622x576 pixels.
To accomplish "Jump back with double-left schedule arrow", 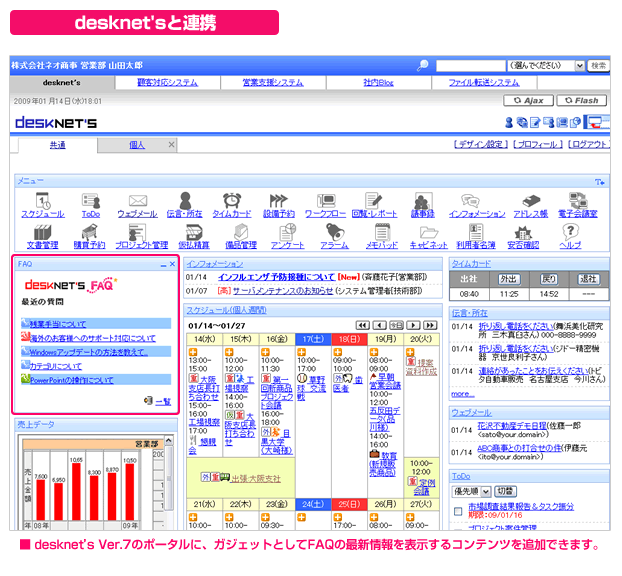I will (362, 326).
